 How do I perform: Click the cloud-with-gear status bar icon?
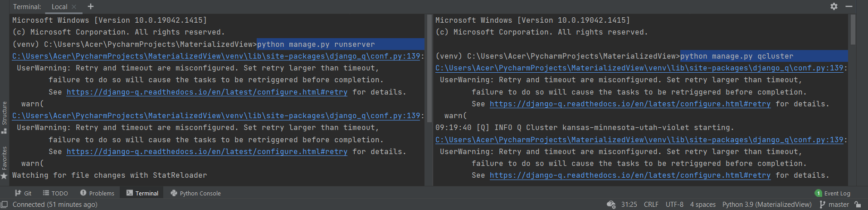point(611,205)
